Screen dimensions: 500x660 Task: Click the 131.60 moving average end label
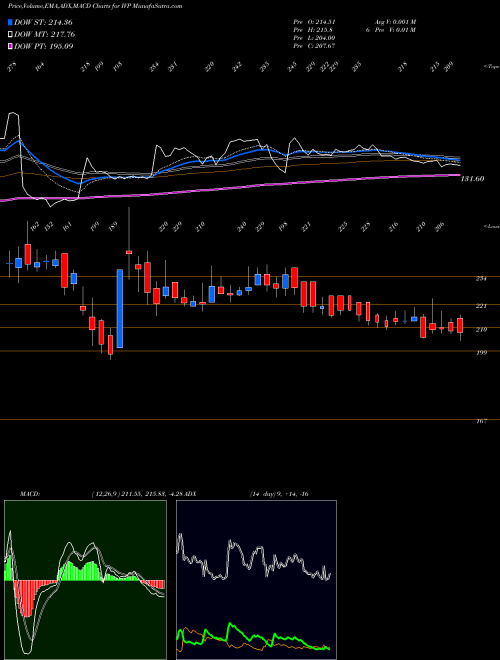coord(472,179)
